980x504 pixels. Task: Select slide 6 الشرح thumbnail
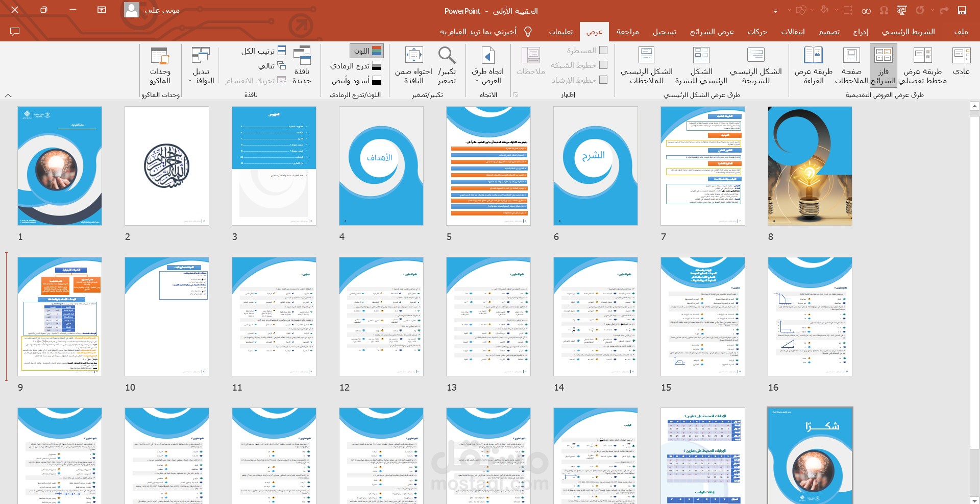pyautogui.click(x=596, y=166)
